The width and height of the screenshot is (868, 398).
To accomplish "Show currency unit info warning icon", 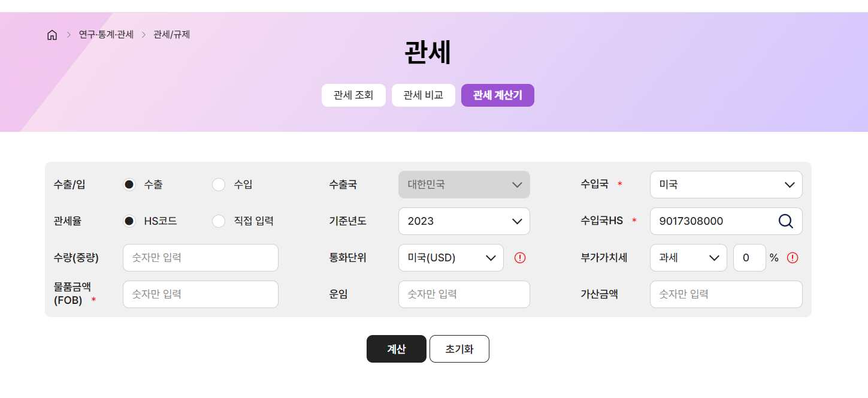I will (520, 258).
